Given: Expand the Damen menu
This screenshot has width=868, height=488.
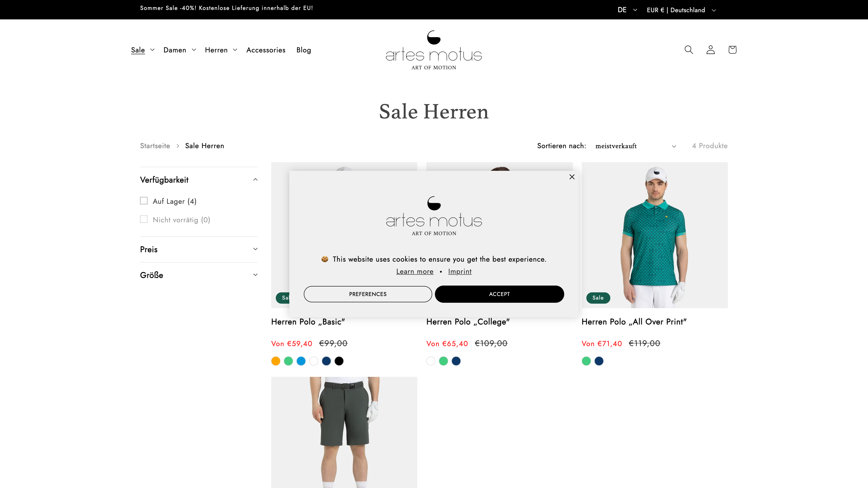Looking at the screenshot, I should click(x=180, y=50).
